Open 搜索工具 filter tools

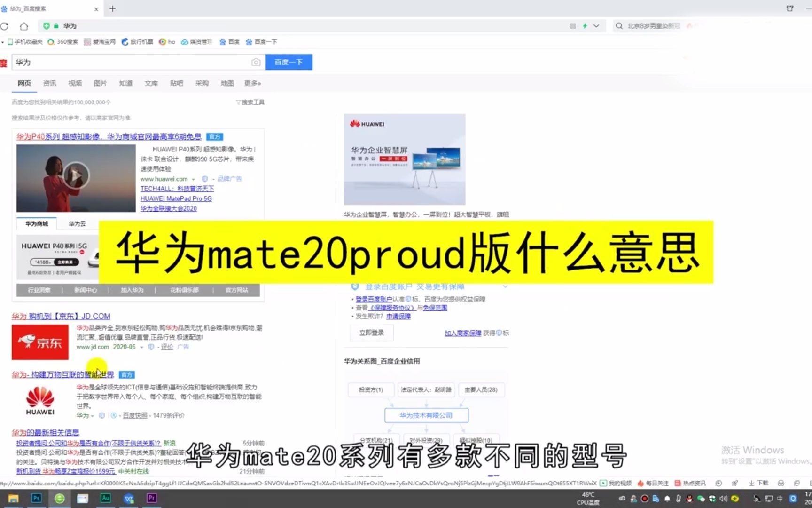[x=250, y=103]
